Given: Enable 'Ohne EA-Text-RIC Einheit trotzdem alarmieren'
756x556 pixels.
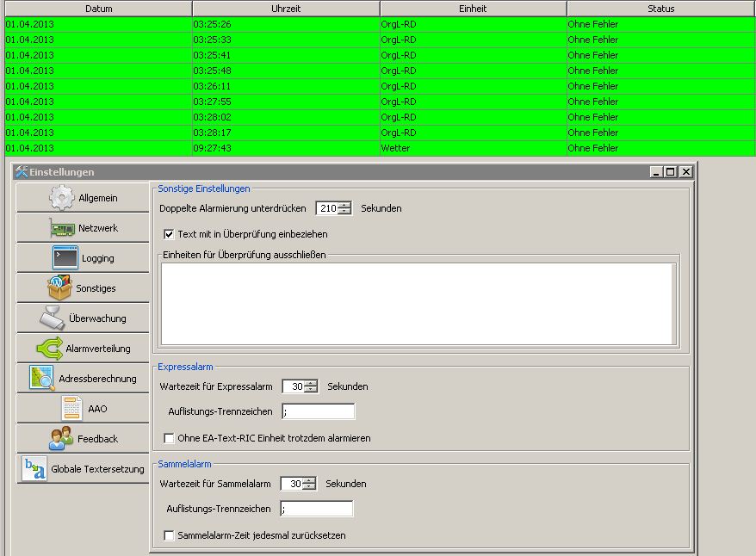Looking at the screenshot, I should [x=170, y=438].
